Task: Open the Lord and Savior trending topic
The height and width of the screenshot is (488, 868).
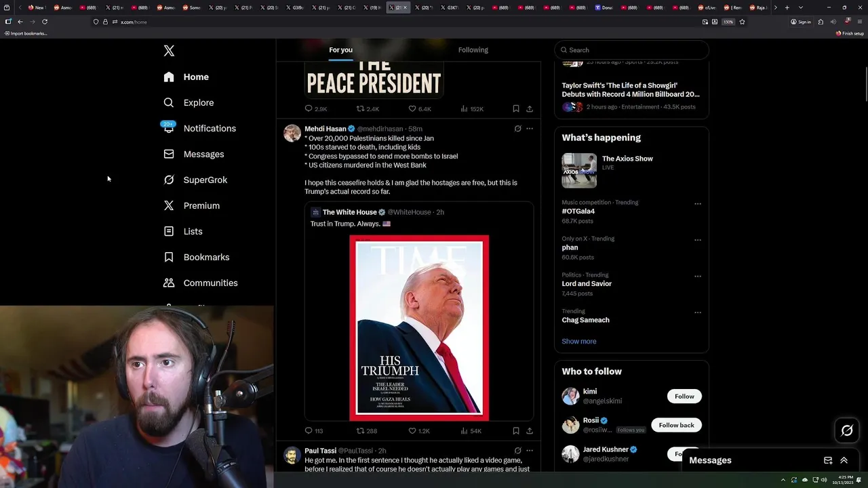Action: coord(587,284)
